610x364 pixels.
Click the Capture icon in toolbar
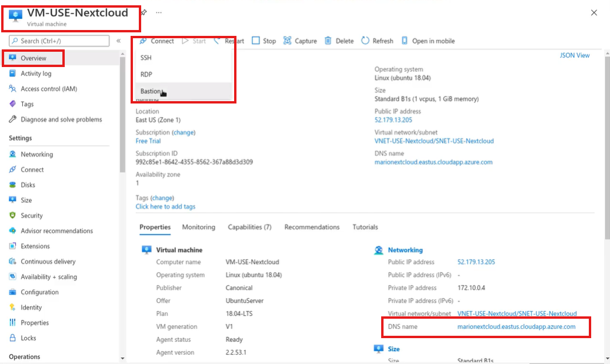pyautogui.click(x=287, y=41)
